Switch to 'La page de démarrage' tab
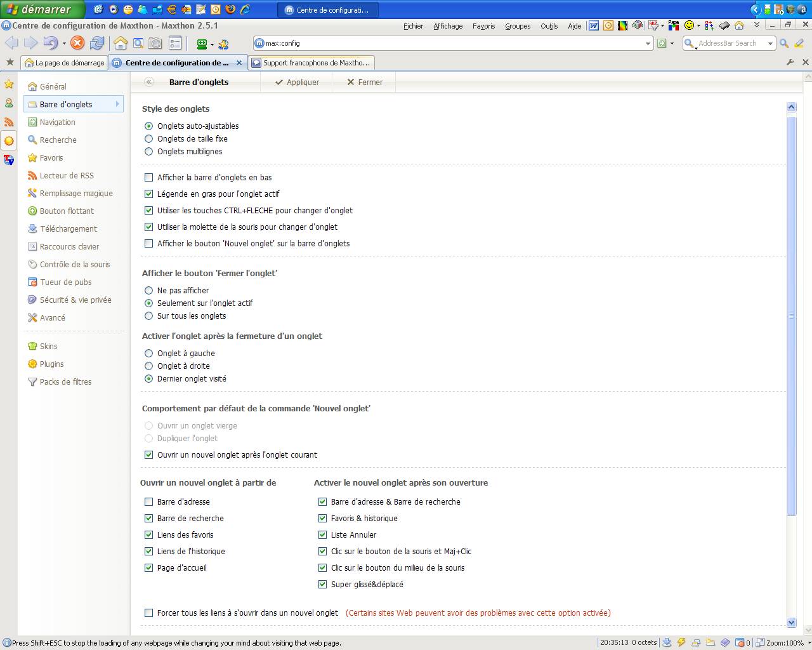812x650 pixels. pyautogui.click(x=64, y=63)
